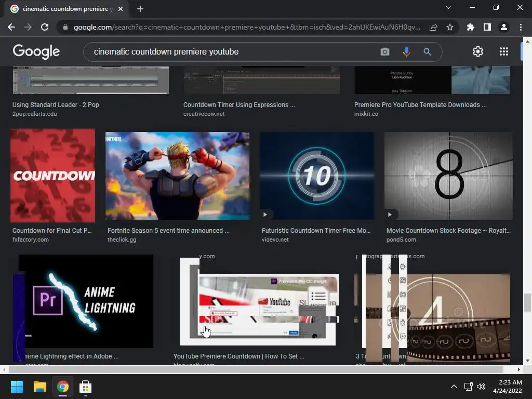Open the Premiere Pro YouTube Template Downloads result

point(420,105)
